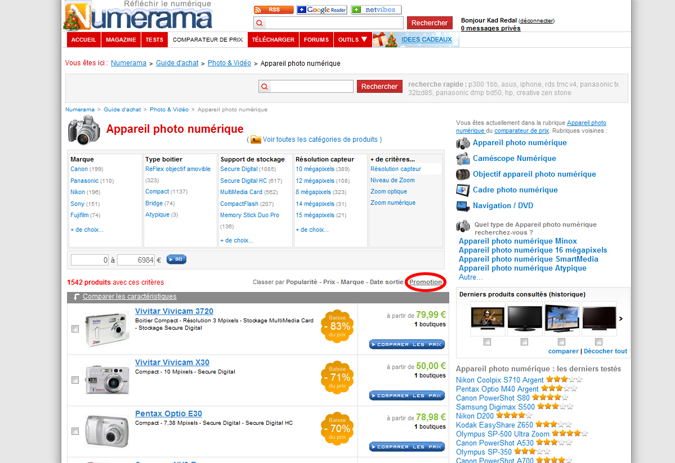The image size is (675, 463).
Task: Sort products by Popularité
Action: [x=301, y=282]
